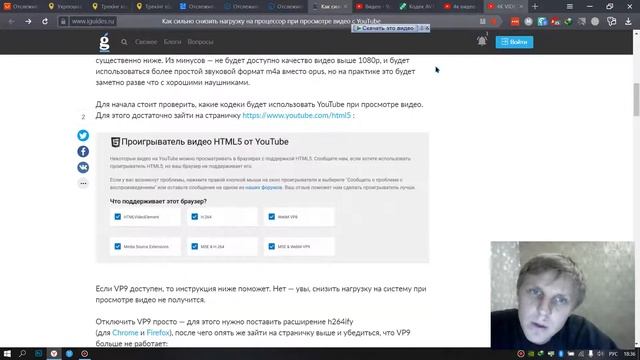Click the Yandex Browser taskbar icon
Viewport: 640px width, 360px height.
coord(53,354)
